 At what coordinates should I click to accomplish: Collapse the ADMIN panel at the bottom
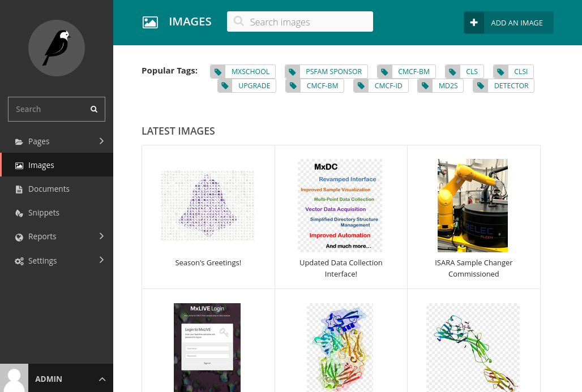tap(102, 379)
